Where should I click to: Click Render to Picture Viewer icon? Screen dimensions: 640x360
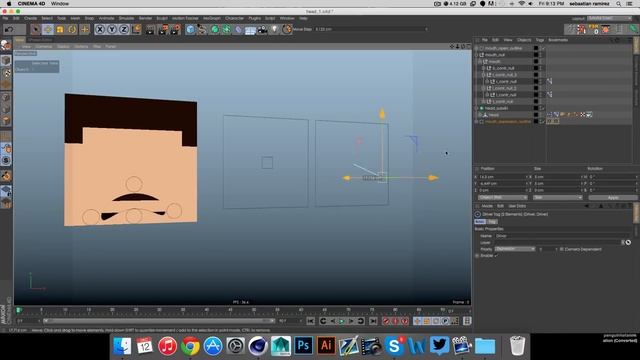tap(163, 29)
